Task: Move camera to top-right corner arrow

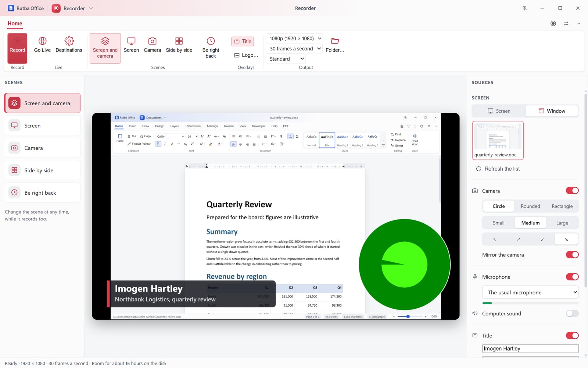Action: pyautogui.click(x=519, y=239)
